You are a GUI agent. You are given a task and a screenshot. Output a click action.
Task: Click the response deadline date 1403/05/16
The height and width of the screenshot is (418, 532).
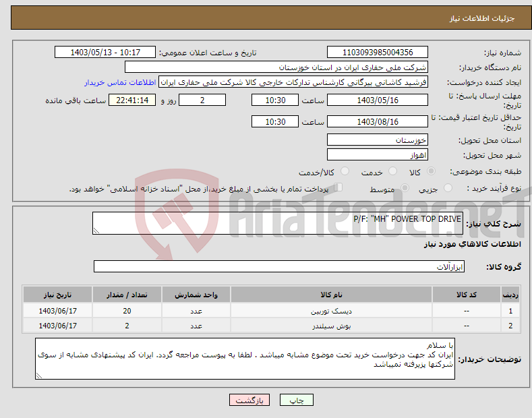coord(378,100)
